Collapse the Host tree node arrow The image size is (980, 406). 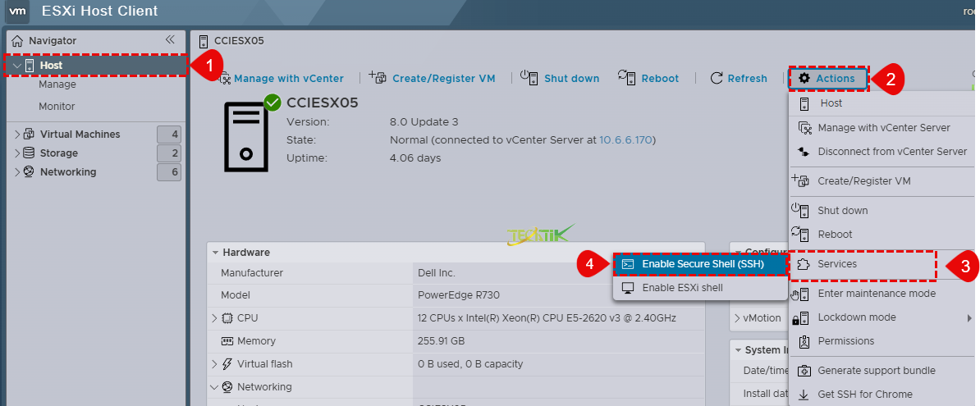point(17,66)
